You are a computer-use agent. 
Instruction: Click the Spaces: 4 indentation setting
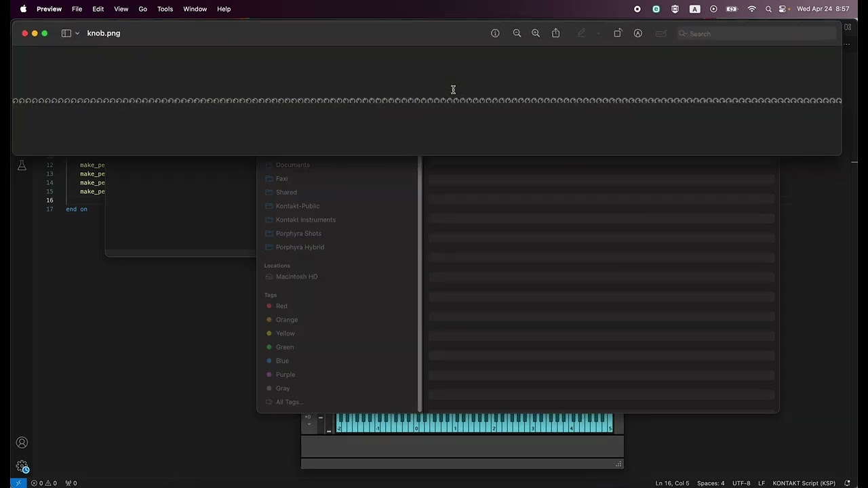[x=711, y=483]
